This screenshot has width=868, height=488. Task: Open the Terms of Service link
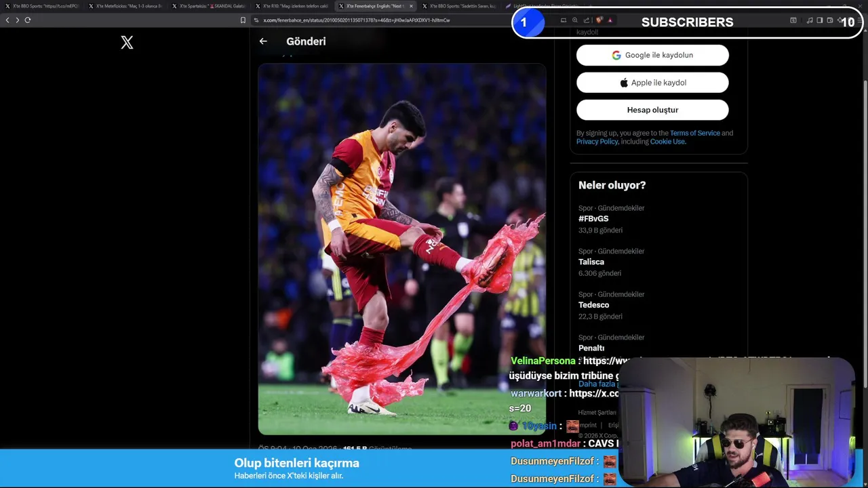point(694,133)
